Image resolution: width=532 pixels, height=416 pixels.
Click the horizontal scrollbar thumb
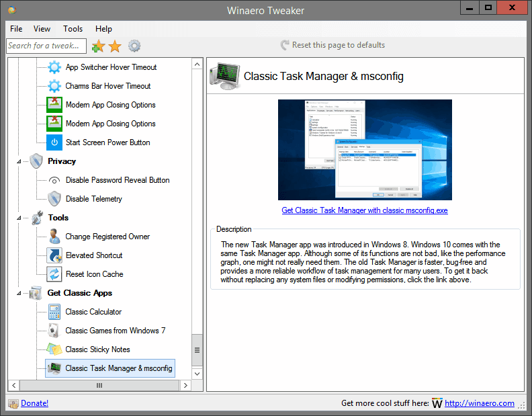pyautogui.click(x=99, y=386)
